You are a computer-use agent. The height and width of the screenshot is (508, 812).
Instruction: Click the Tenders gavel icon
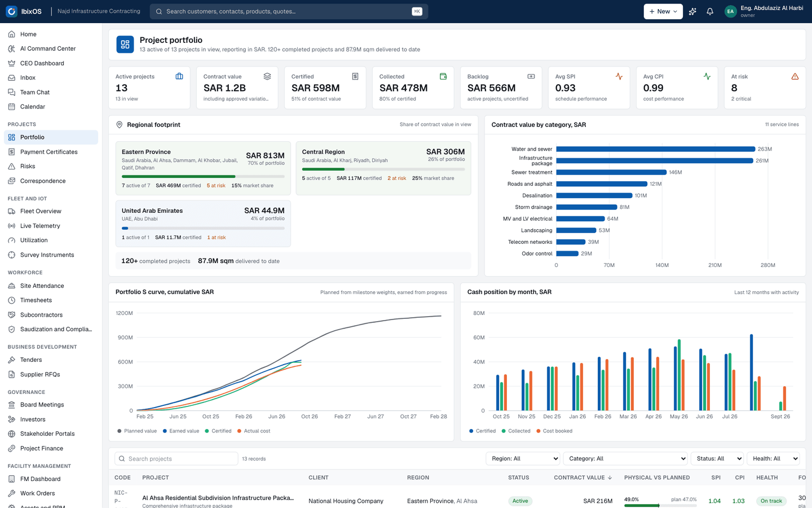(11, 360)
